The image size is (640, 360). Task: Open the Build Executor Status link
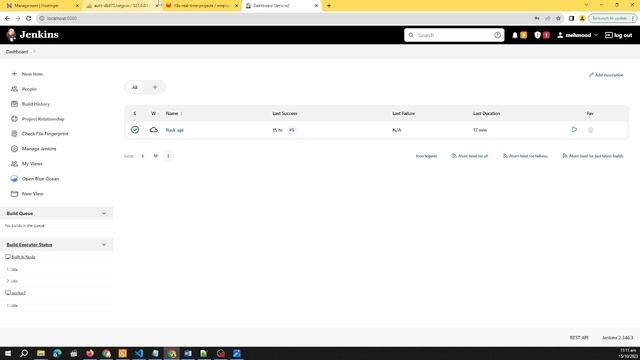pos(29,244)
